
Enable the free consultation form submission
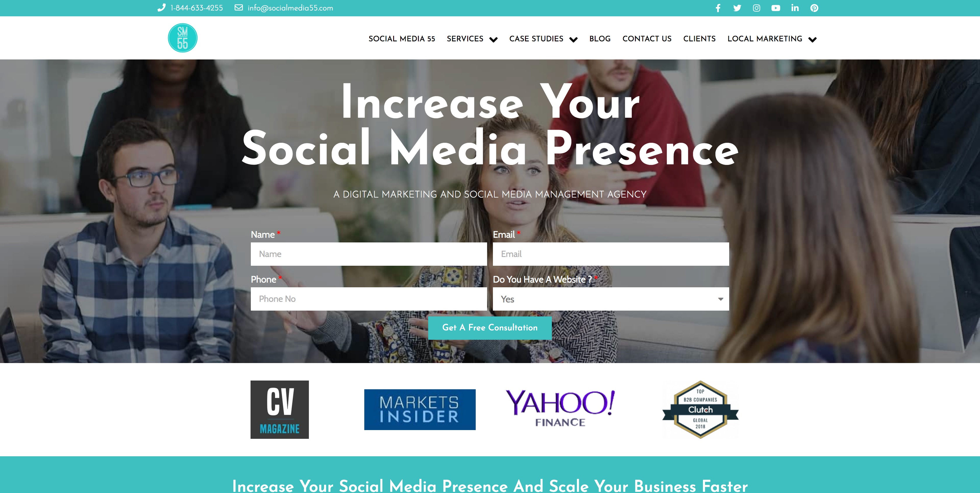tap(490, 327)
